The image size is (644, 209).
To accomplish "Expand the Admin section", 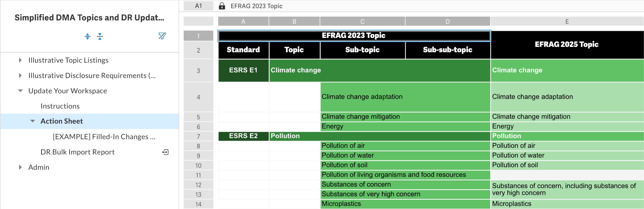I will pos(20,167).
